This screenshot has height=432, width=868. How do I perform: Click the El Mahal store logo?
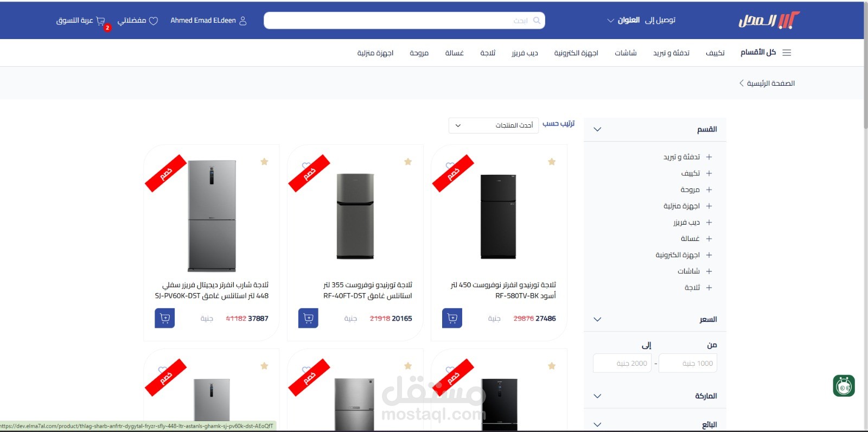[769, 20]
